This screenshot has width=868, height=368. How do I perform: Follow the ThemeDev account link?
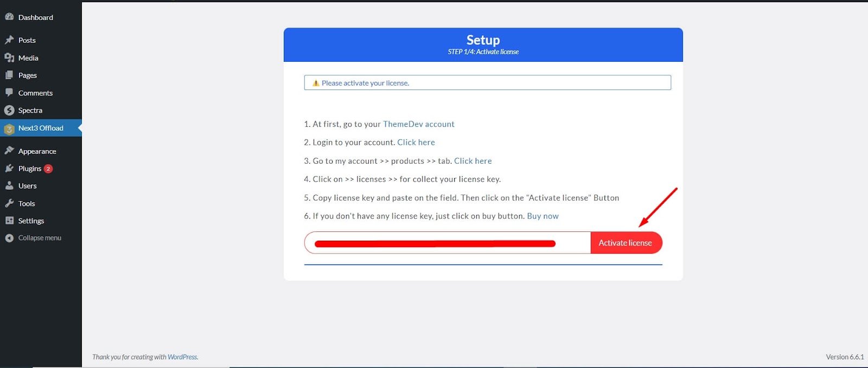(419, 124)
